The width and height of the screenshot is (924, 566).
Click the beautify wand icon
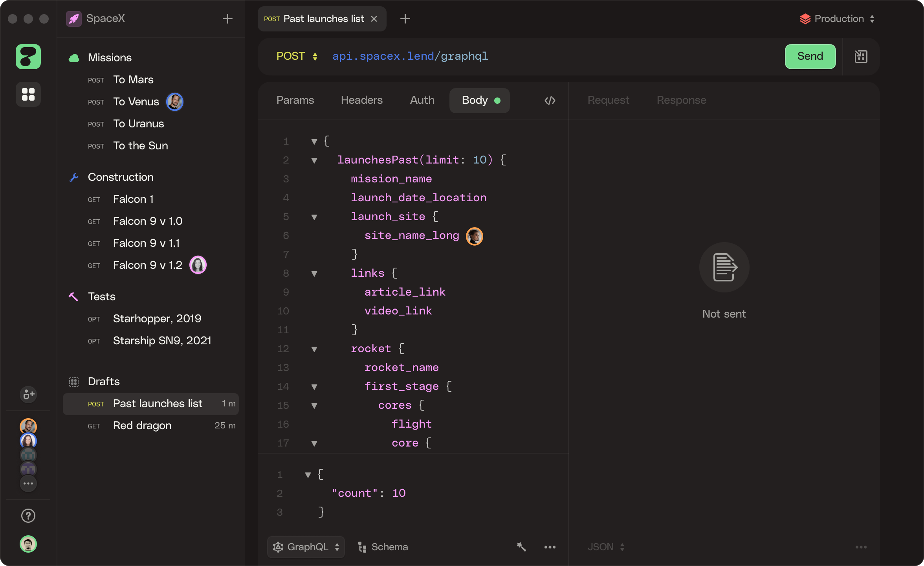pos(521,547)
